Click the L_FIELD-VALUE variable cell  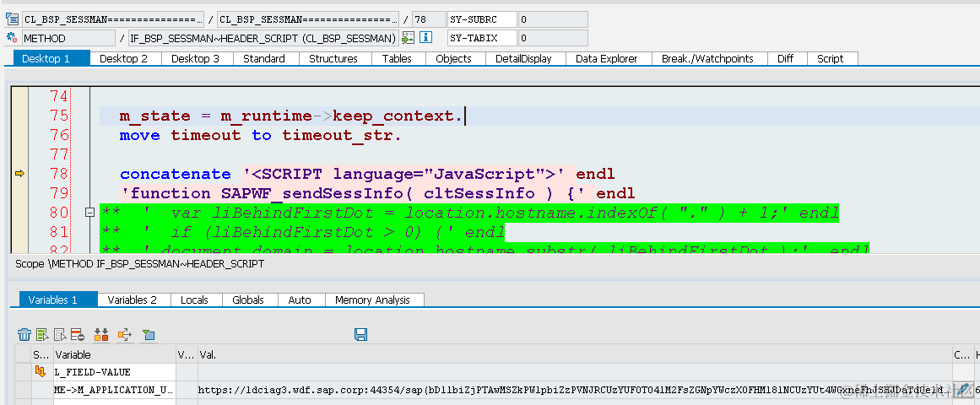[x=114, y=372]
